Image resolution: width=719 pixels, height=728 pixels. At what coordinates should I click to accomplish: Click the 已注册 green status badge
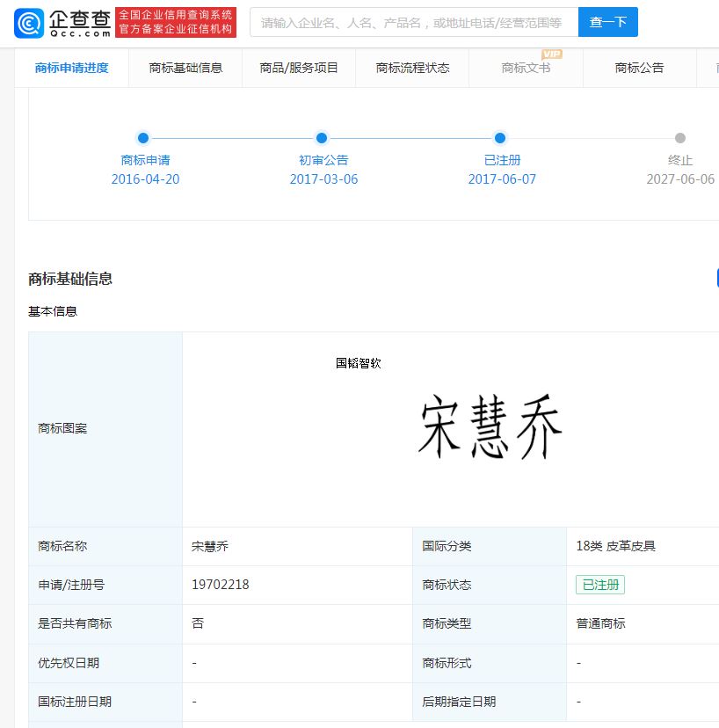[600, 585]
